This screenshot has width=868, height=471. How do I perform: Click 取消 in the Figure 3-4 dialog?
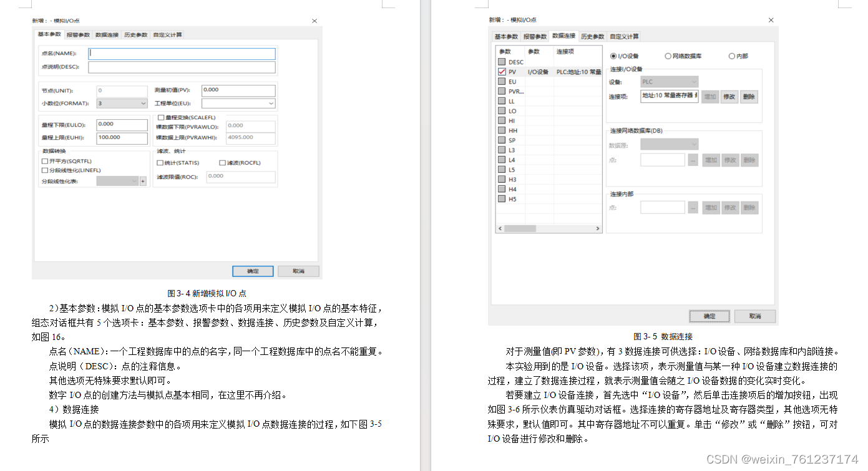click(299, 271)
